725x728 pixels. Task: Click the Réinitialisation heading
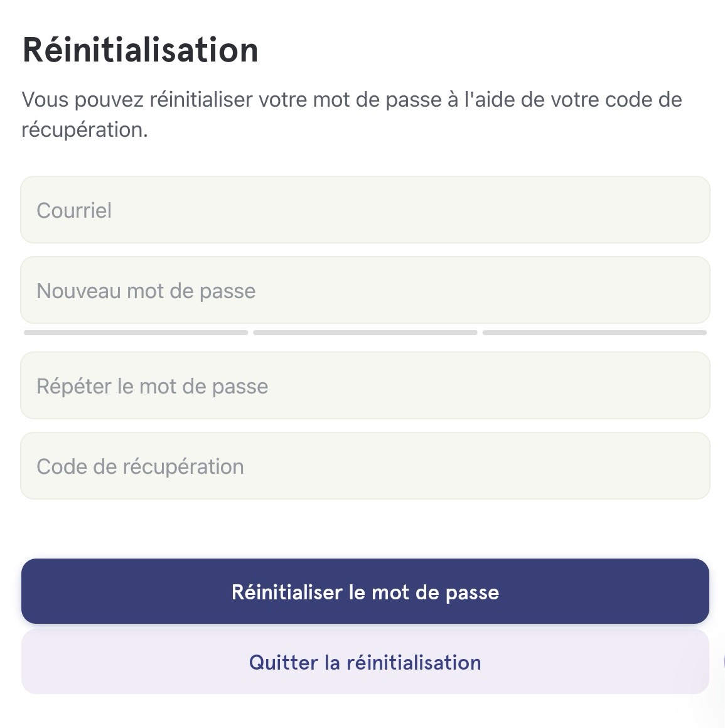pyautogui.click(x=140, y=50)
